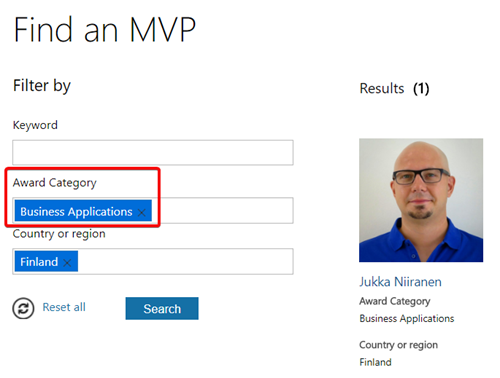Click the Reset all link
Image resolution: width=500 pixels, height=378 pixels.
pyautogui.click(x=64, y=307)
